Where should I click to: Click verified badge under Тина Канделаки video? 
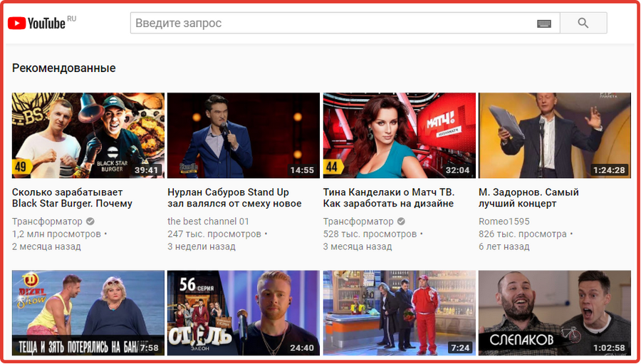[402, 222]
